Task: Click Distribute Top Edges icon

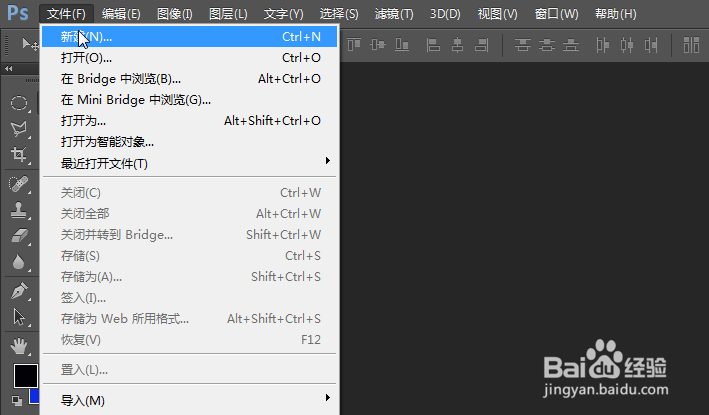Action: click(x=522, y=45)
